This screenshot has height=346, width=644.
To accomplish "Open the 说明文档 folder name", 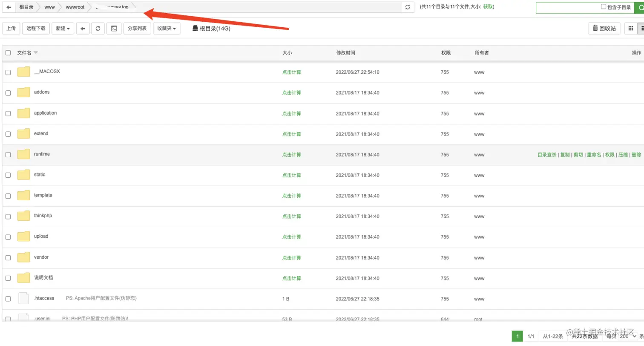I will point(43,278).
